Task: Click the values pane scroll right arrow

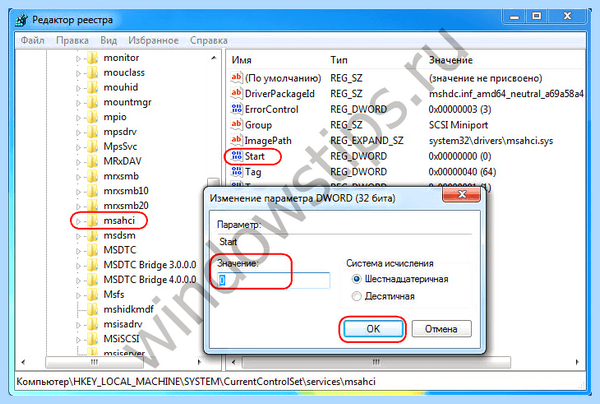Action: click(x=577, y=362)
